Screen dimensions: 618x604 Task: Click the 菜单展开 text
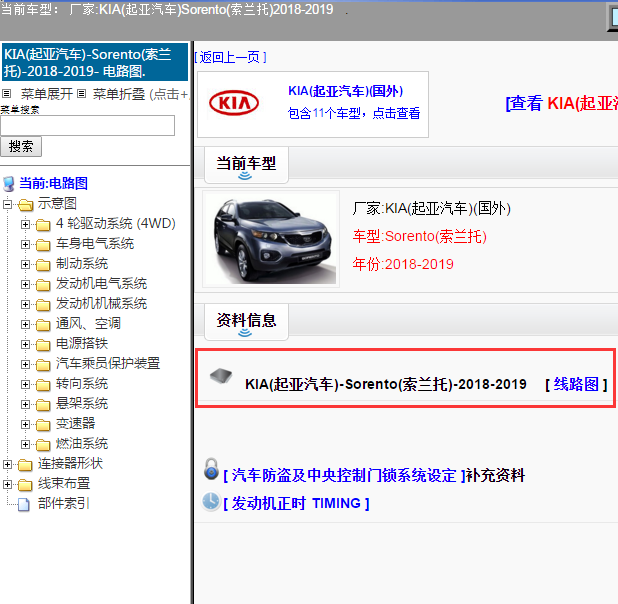pyautogui.click(x=47, y=94)
